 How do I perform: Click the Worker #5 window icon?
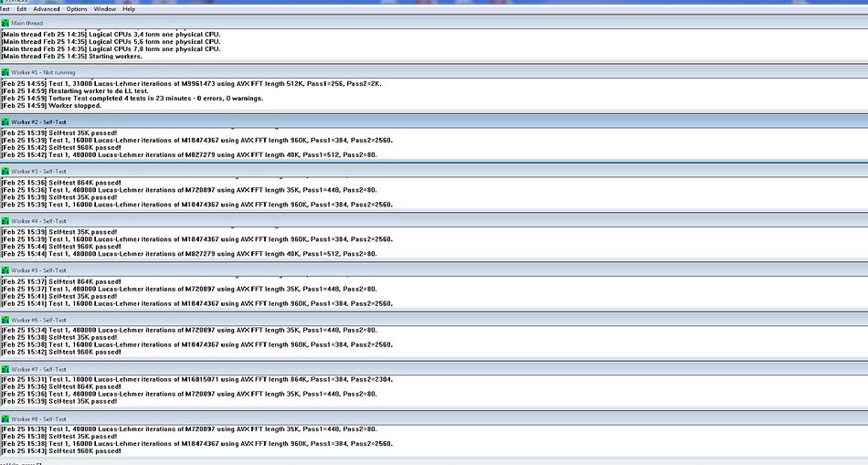(x=5, y=270)
